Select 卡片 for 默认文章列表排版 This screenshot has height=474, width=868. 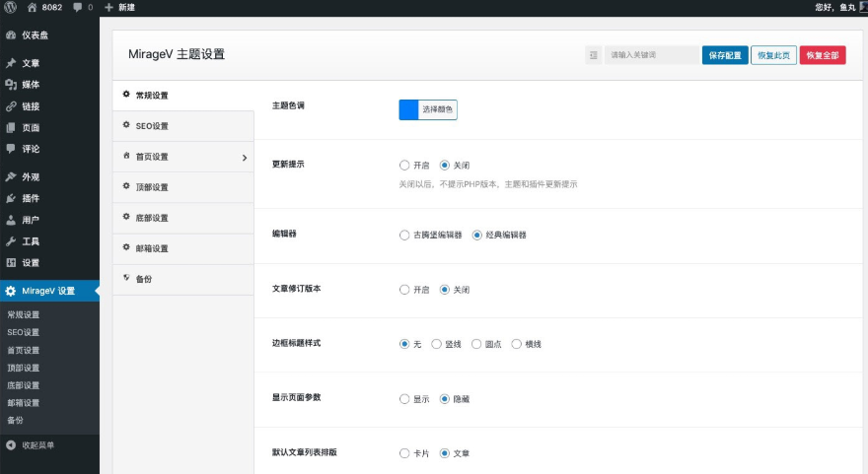coord(404,453)
